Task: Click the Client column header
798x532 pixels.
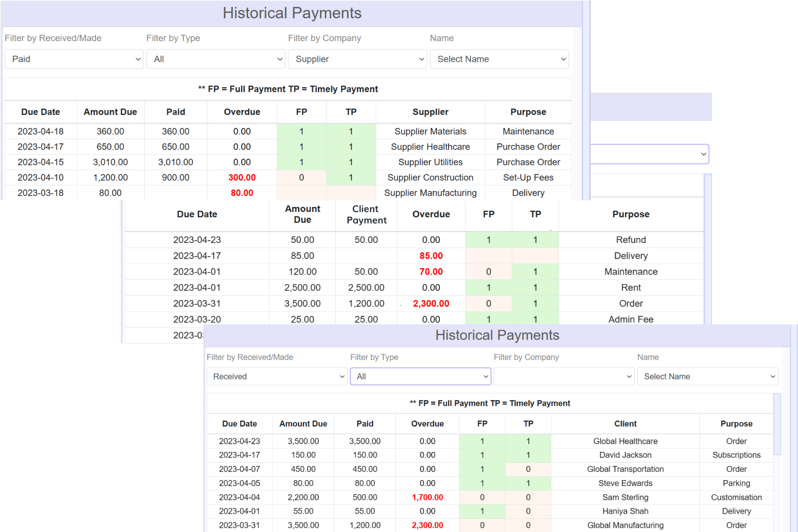Action: point(625,424)
